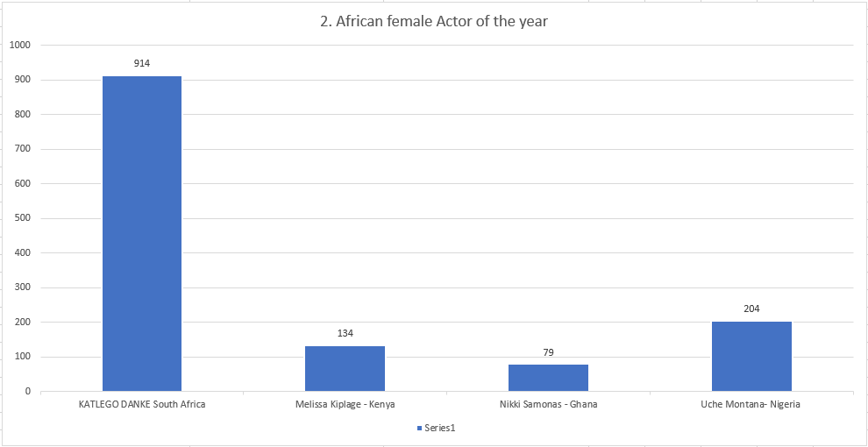Click the 300 vertical axis value

[22, 287]
